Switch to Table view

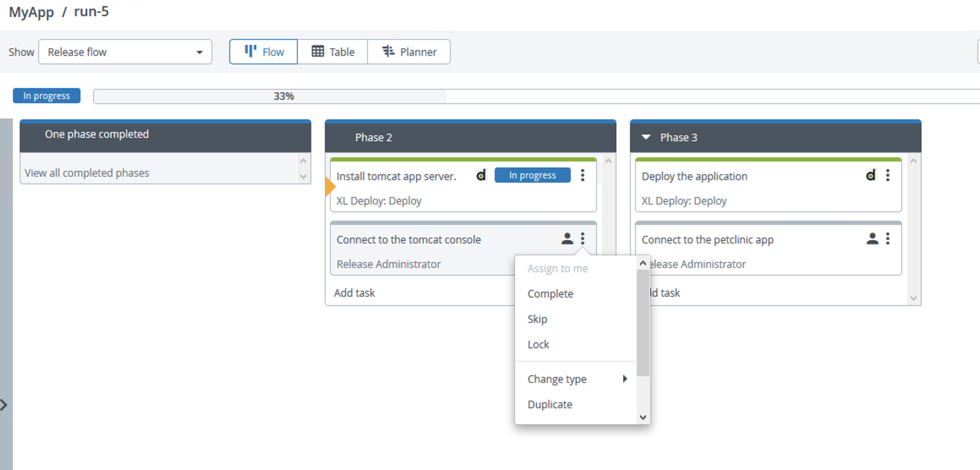click(x=333, y=52)
